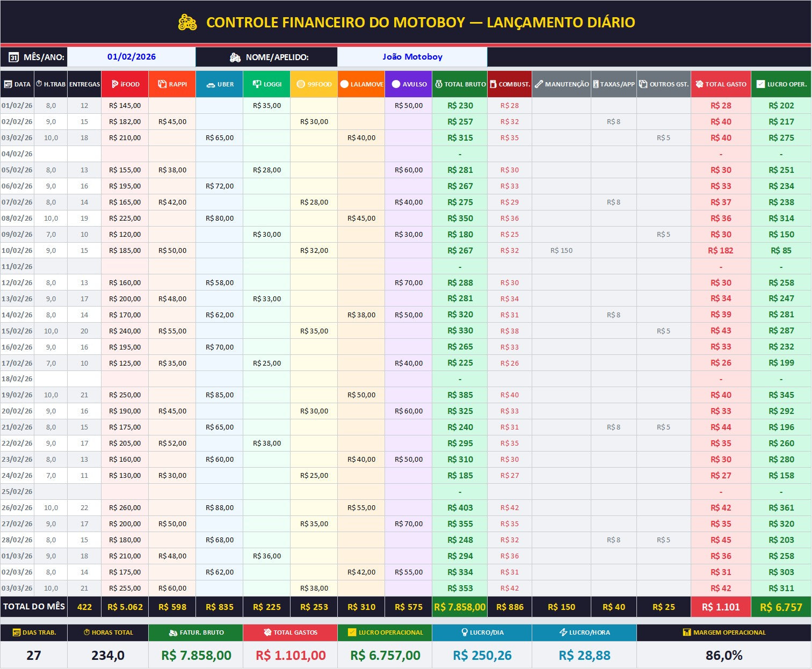Click the checkmark icon in LUCRO OPER. header
Viewport: 812px width, 669px height.
coord(760,84)
